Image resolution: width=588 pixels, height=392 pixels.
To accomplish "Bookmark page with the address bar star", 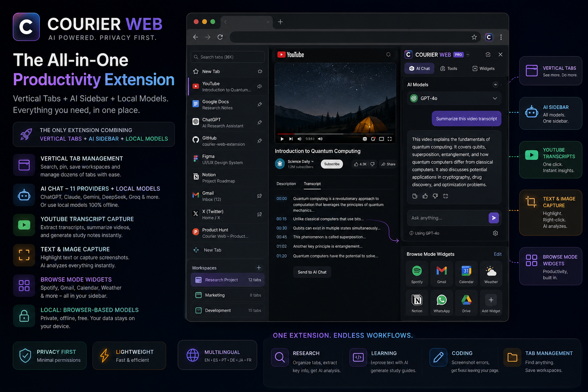I will [474, 37].
